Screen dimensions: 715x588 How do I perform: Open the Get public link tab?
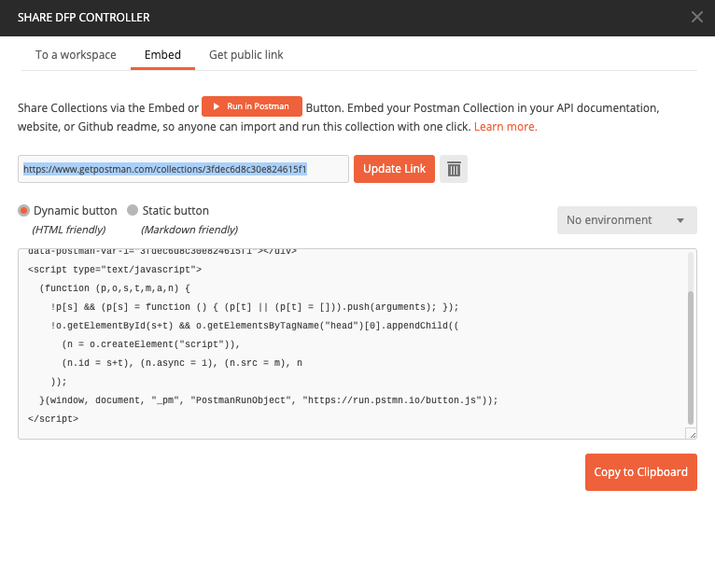pos(246,55)
